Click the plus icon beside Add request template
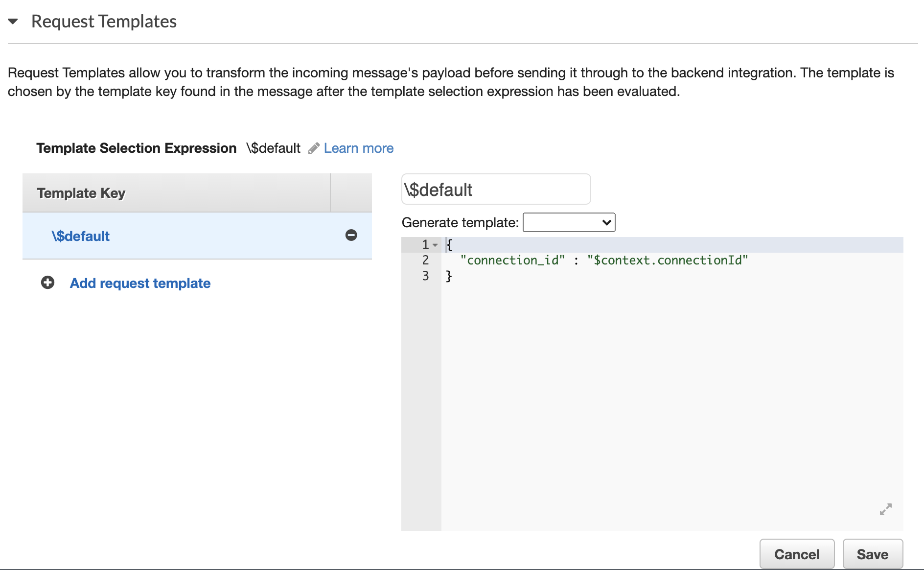Viewport: 924px width, 570px height. 47,283
